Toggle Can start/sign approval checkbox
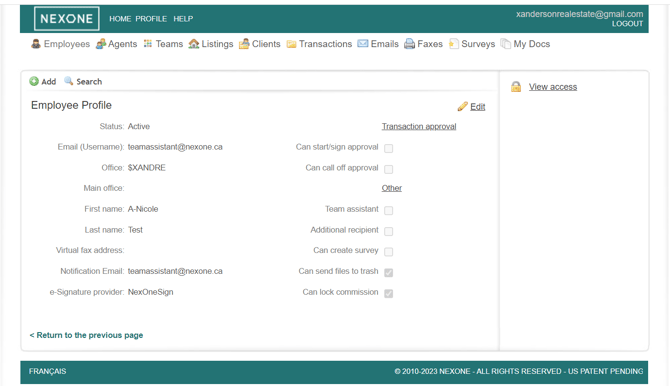The height and width of the screenshot is (386, 670). click(x=388, y=148)
